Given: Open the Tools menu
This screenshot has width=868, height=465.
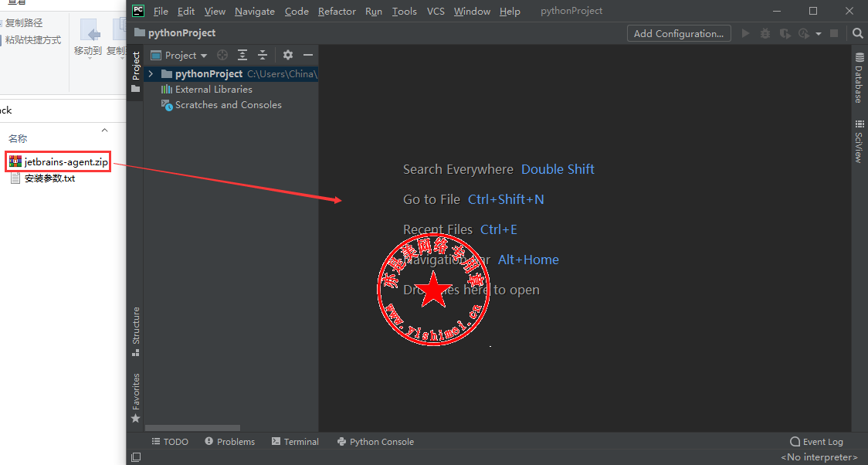Looking at the screenshot, I should 405,11.
